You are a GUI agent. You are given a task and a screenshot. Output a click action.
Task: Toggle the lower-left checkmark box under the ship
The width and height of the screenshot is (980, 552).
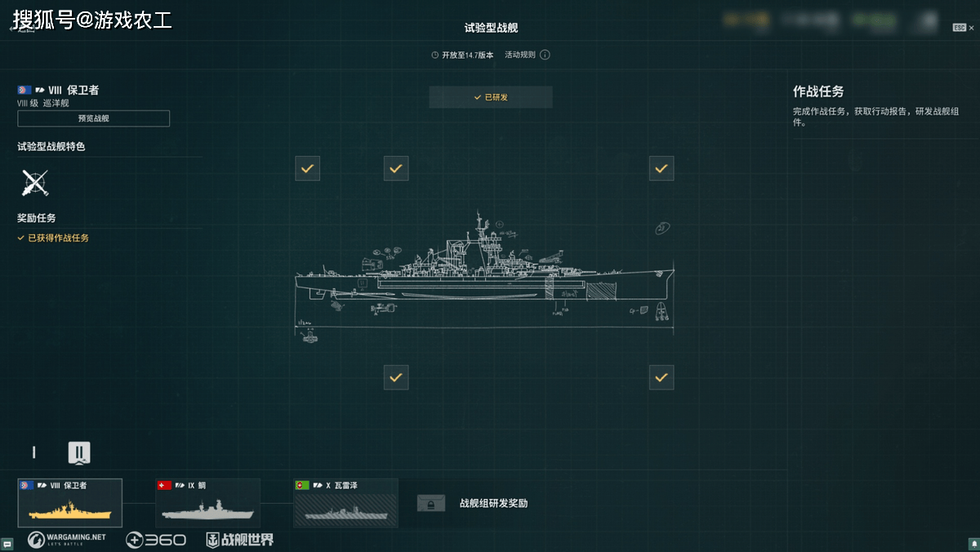(x=396, y=377)
